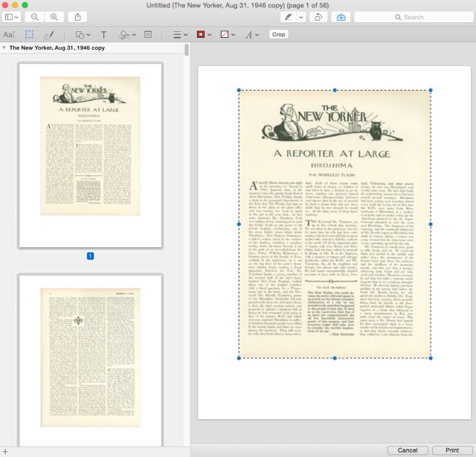This screenshot has height=457, width=476.
Task: Click the top-left crop selection handle
Action: pyautogui.click(x=239, y=90)
